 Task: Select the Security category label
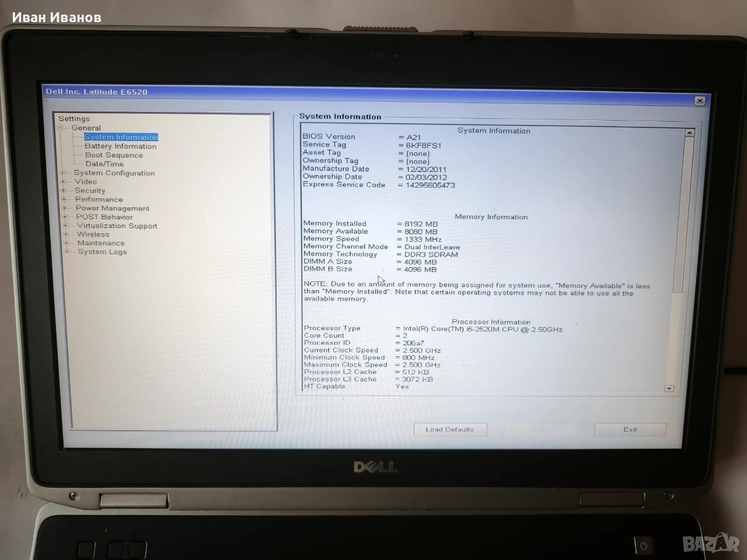90,191
